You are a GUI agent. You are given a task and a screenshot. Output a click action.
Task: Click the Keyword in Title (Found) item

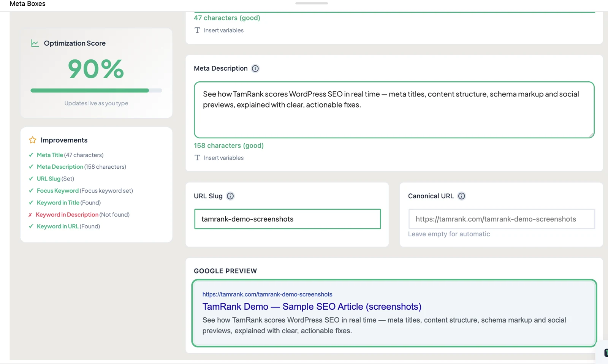click(65, 203)
